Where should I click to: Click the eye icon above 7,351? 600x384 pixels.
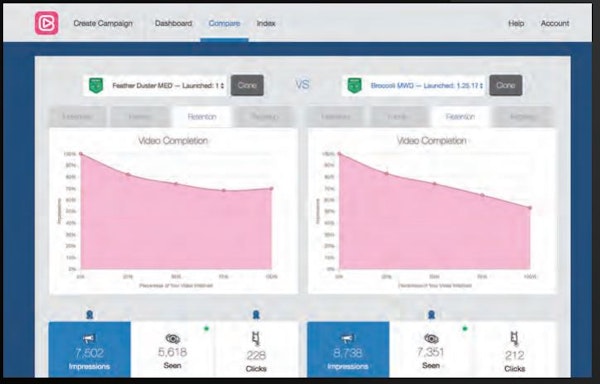[x=431, y=339]
